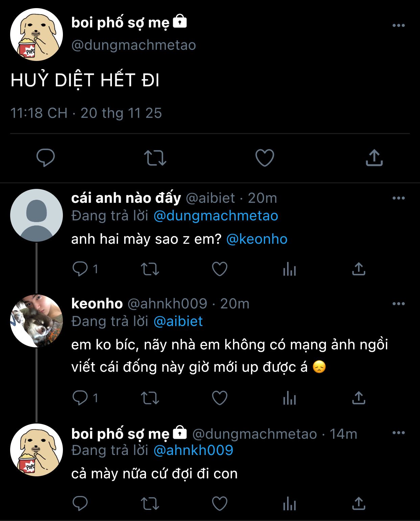Open more options on the @aibiet reply
This screenshot has width=420, height=521.
(398, 198)
